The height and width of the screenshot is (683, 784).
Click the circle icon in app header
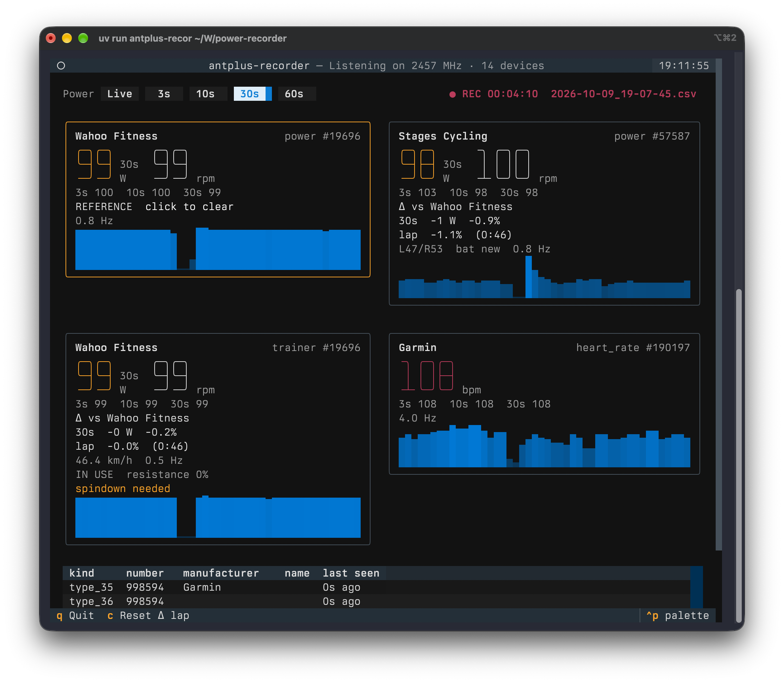(61, 66)
